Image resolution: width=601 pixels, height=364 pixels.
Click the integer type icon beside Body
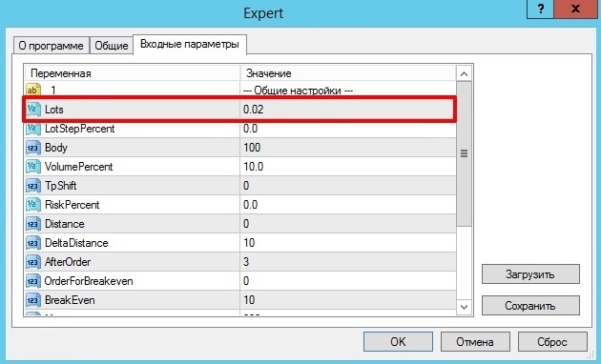[x=33, y=148]
